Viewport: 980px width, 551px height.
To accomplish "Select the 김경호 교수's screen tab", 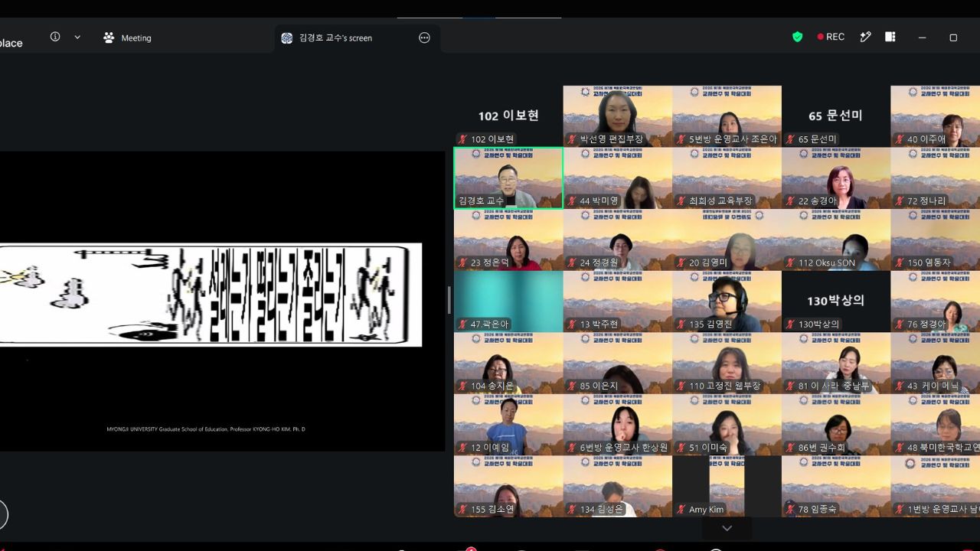I will [336, 37].
